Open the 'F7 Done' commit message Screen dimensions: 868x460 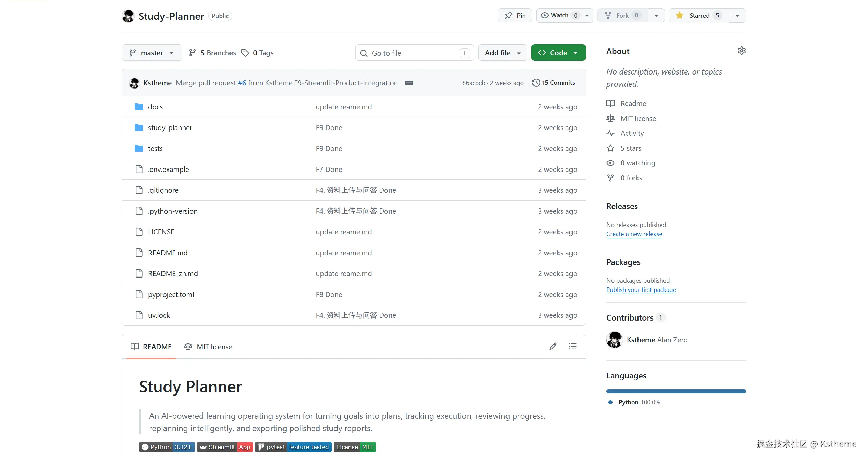[x=329, y=170]
